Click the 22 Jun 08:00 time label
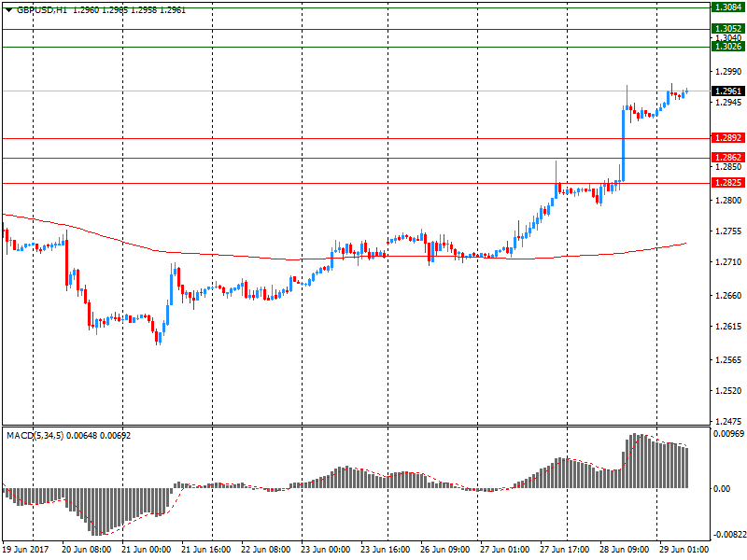Viewport: 747px width, 560px height. coord(265,549)
